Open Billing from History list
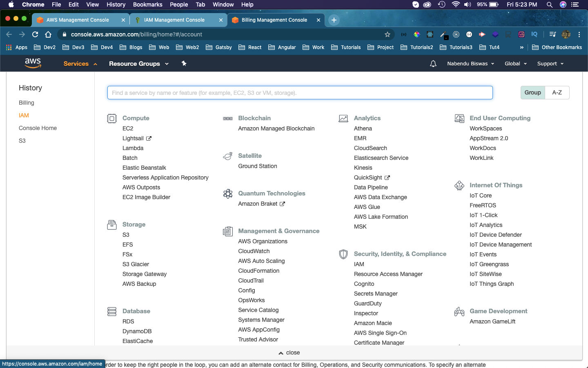This screenshot has width=588, height=368. pos(27,103)
